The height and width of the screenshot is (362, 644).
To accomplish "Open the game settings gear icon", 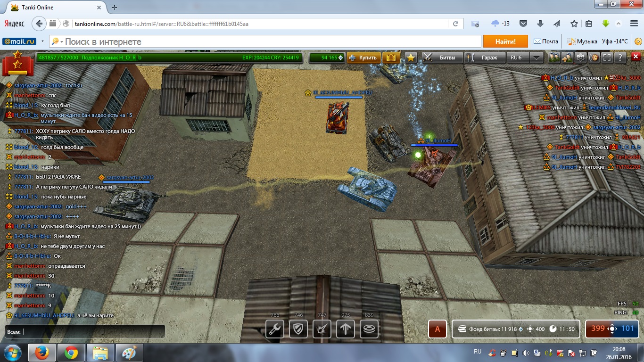I will [580, 58].
